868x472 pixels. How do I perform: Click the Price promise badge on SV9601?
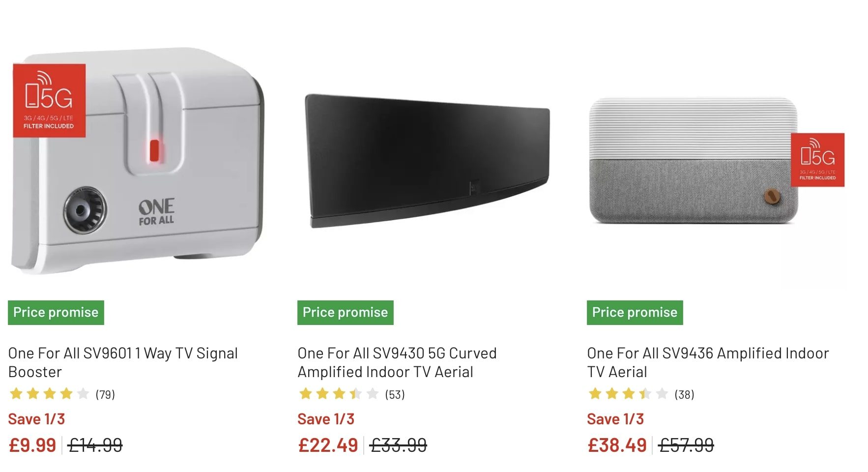56,312
